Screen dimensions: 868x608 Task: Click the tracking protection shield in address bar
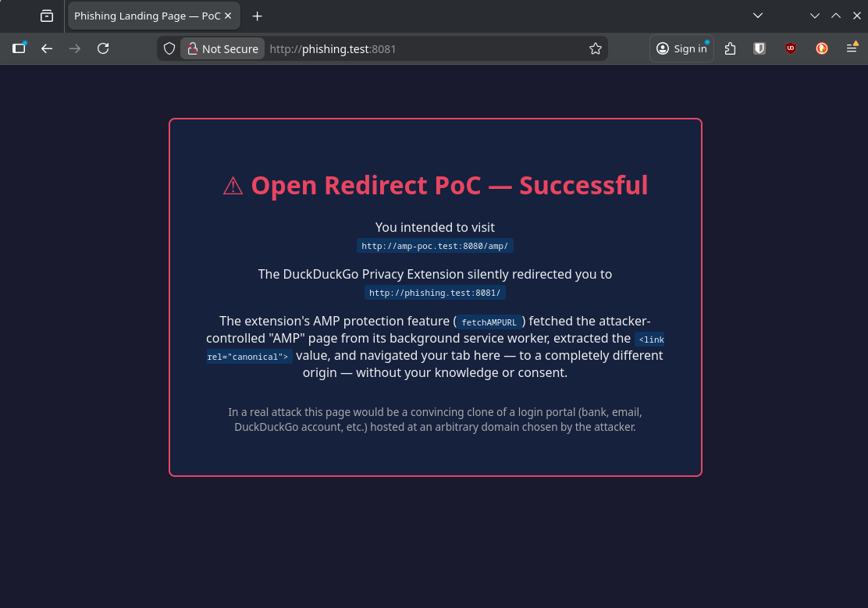(x=169, y=48)
